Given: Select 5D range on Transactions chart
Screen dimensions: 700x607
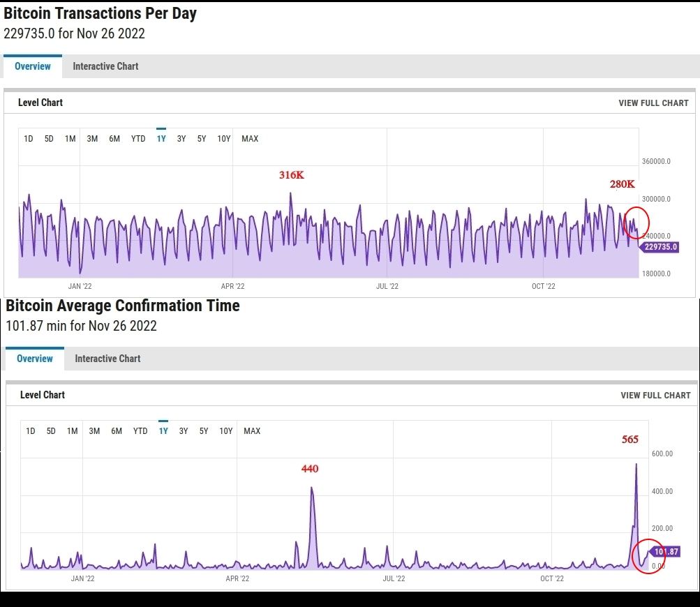Looking at the screenshot, I should [x=49, y=139].
